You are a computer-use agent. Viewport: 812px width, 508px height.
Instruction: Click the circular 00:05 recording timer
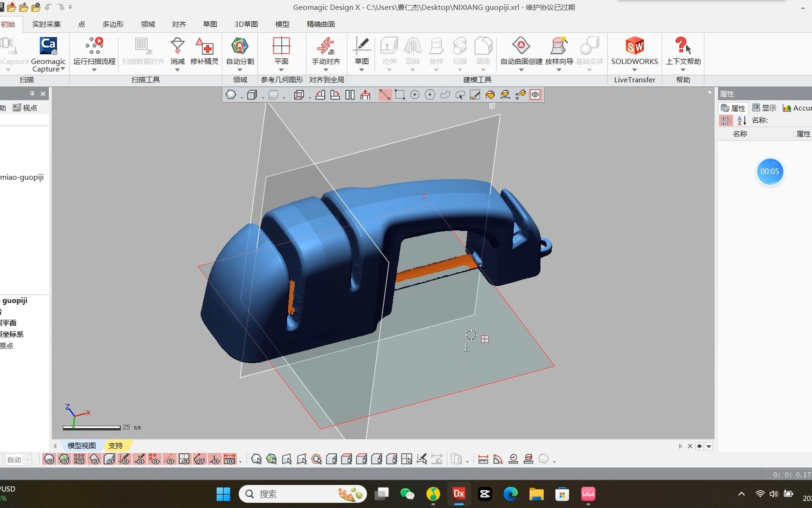(x=770, y=172)
